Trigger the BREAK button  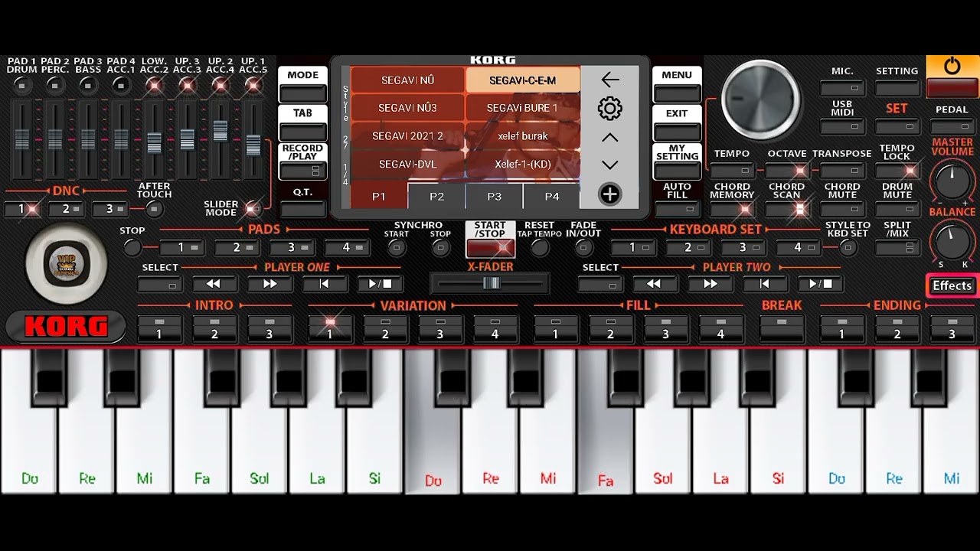[x=782, y=329]
